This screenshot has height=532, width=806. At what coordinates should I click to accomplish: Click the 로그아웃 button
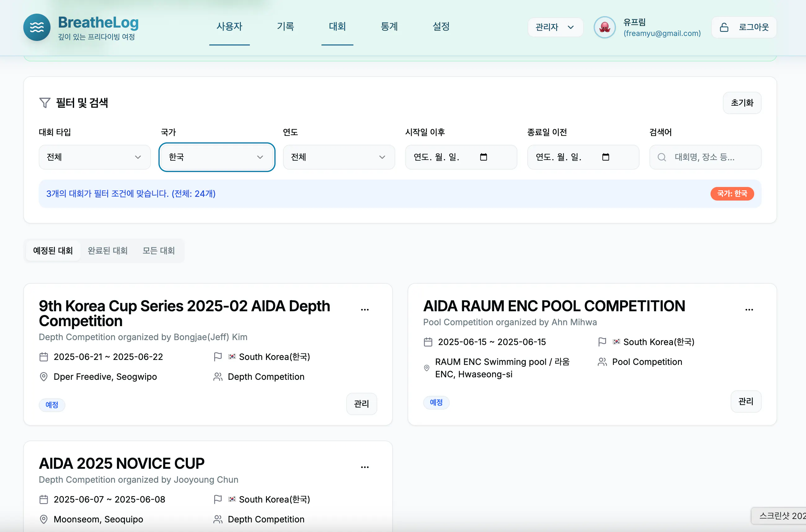(x=744, y=27)
